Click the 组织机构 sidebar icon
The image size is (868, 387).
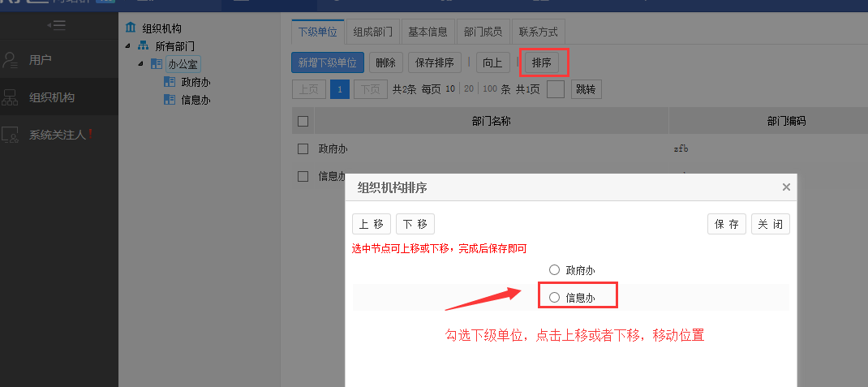click(11, 98)
